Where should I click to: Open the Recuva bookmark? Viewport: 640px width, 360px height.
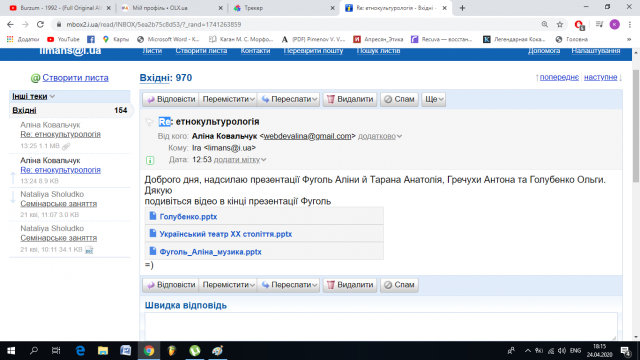point(442,39)
